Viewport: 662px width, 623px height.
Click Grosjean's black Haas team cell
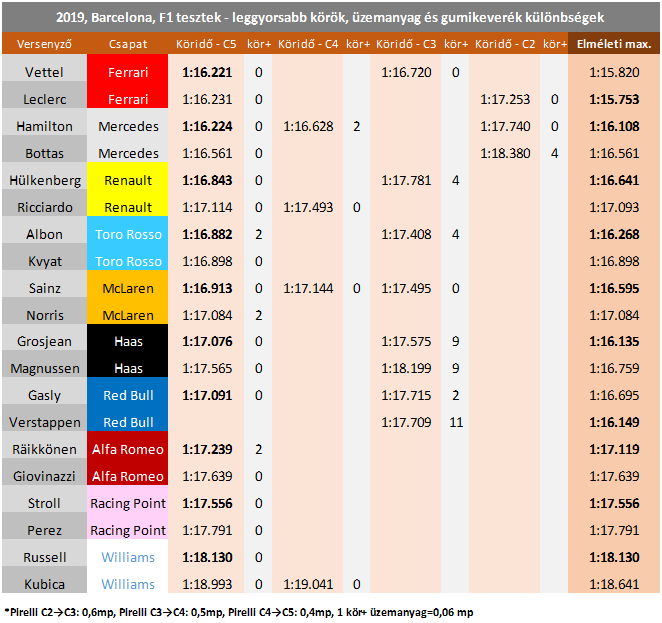point(128,337)
